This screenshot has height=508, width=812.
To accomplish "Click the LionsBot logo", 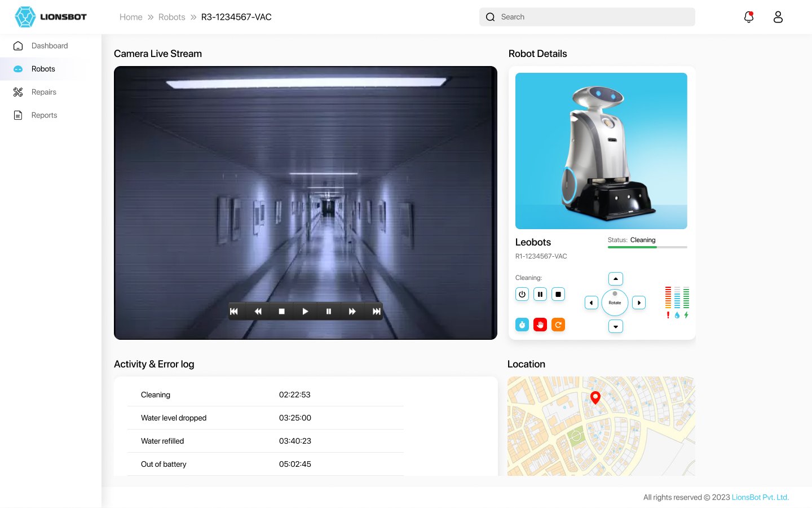I will [x=51, y=17].
